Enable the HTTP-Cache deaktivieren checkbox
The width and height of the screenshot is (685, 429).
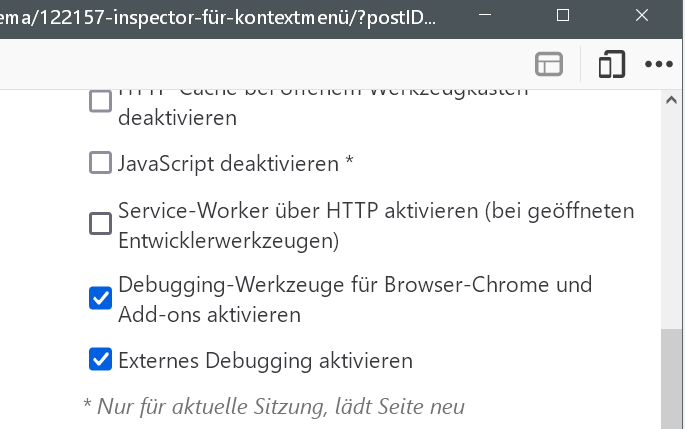[101, 101]
